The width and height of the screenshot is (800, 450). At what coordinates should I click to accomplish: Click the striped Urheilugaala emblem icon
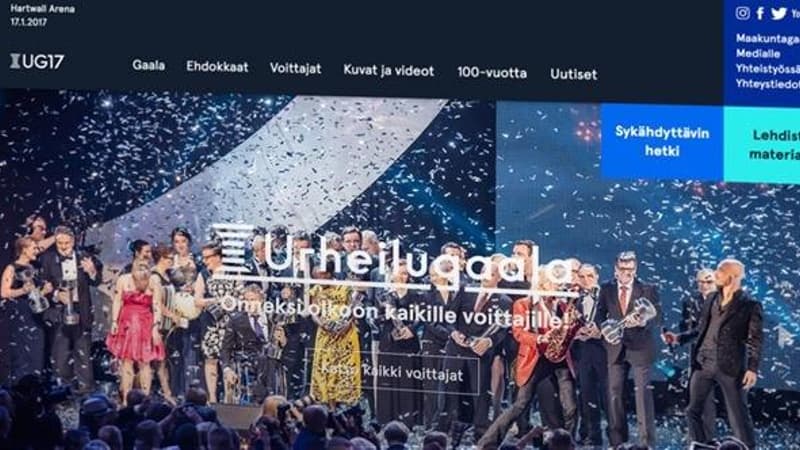[233, 248]
